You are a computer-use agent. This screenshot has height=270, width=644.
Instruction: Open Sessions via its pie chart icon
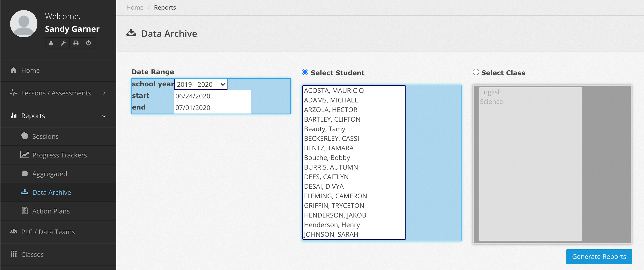(x=25, y=136)
